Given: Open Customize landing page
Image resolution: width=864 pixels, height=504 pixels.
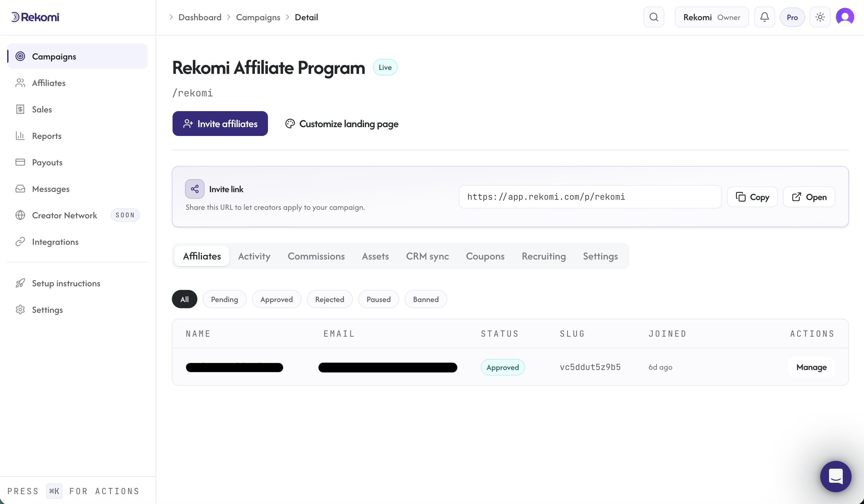Looking at the screenshot, I should tap(342, 124).
